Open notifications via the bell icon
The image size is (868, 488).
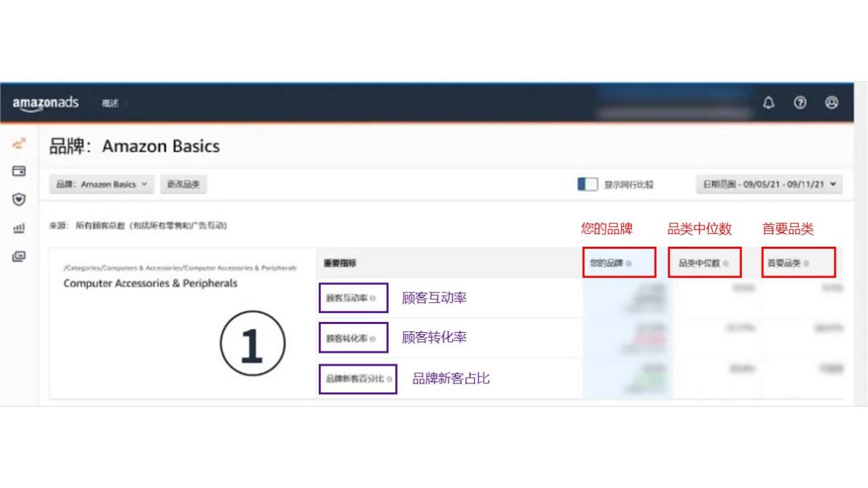point(768,103)
